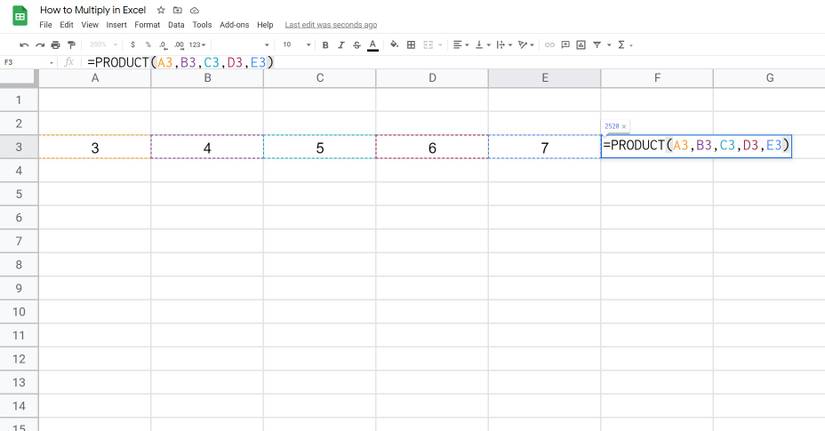Open the Name box F3 dropdown
This screenshot has width=825, height=431.
[52, 63]
